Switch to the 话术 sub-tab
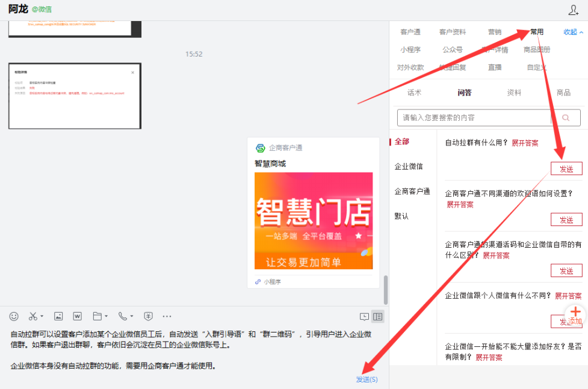The width and height of the screenshot is (588, 389). 415,93
